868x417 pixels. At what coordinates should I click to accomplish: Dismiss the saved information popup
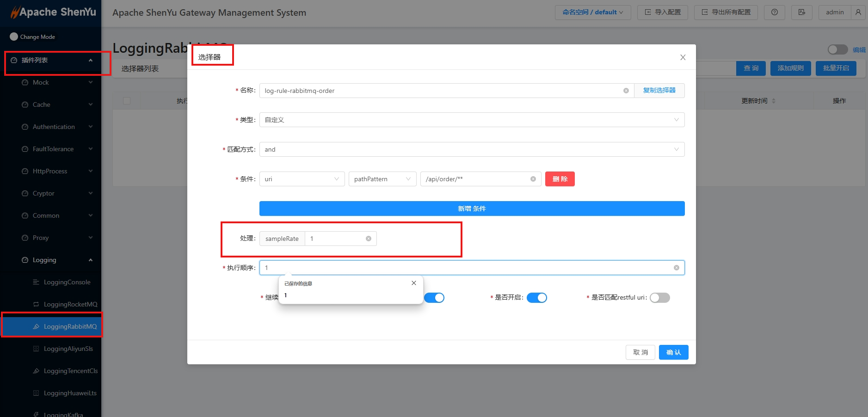pyautogui.click(x=414, y=283)
